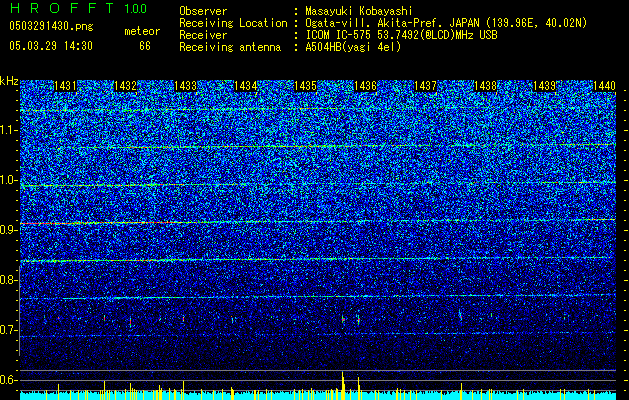The height and width of the screenshot is (400, 629).
Task: Click the Receiving antenna label
Action: click(x=230, y=47)
